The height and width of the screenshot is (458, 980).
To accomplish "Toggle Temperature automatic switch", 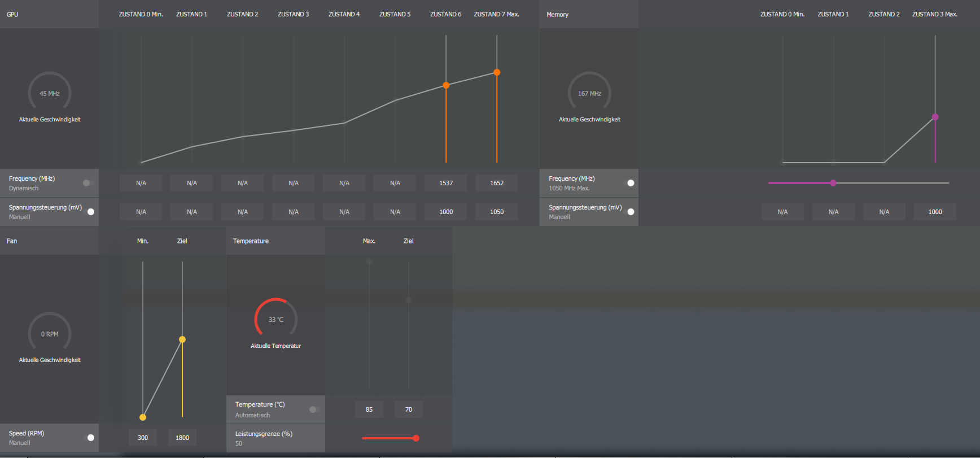I will click(x=315, y=409).
